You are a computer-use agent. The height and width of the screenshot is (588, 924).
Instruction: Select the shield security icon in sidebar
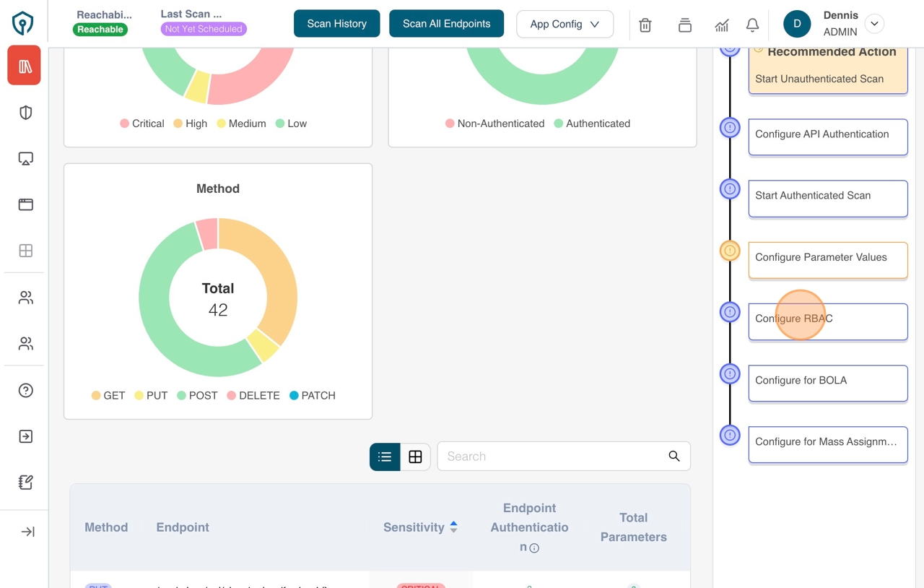coord(25,112)
